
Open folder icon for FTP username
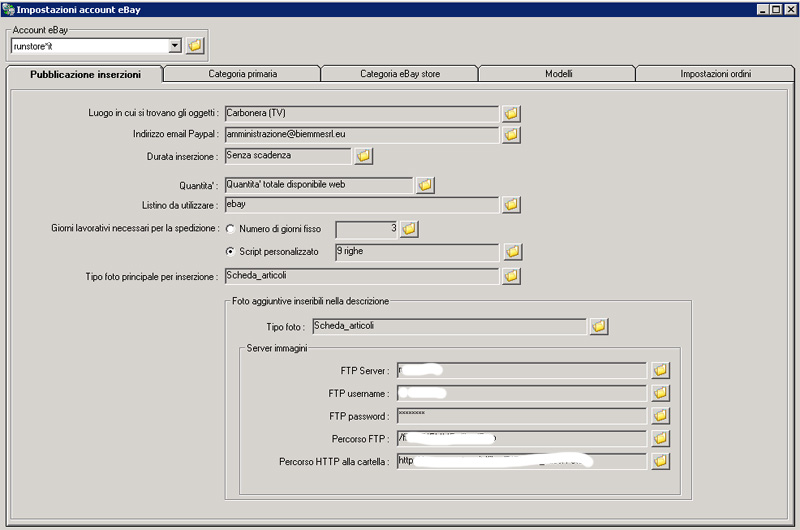point(660,393)
